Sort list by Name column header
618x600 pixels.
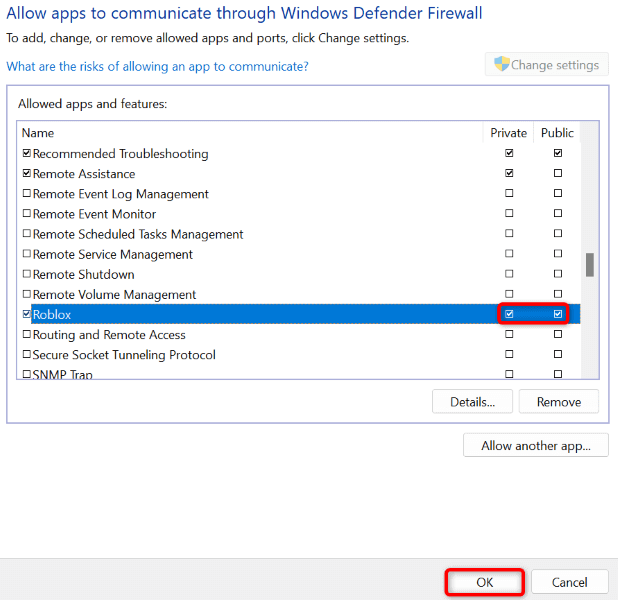pyautogui.click(x=38, y=133)
